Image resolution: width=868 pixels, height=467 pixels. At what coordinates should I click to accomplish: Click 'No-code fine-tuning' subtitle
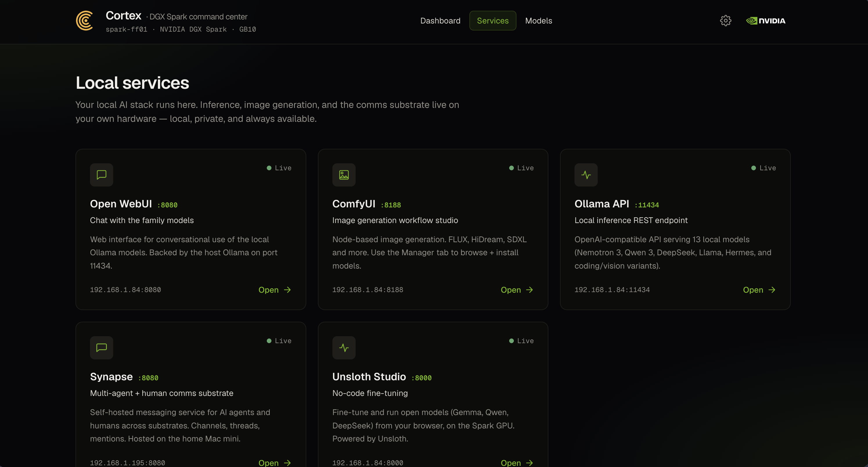click(370, 393)
